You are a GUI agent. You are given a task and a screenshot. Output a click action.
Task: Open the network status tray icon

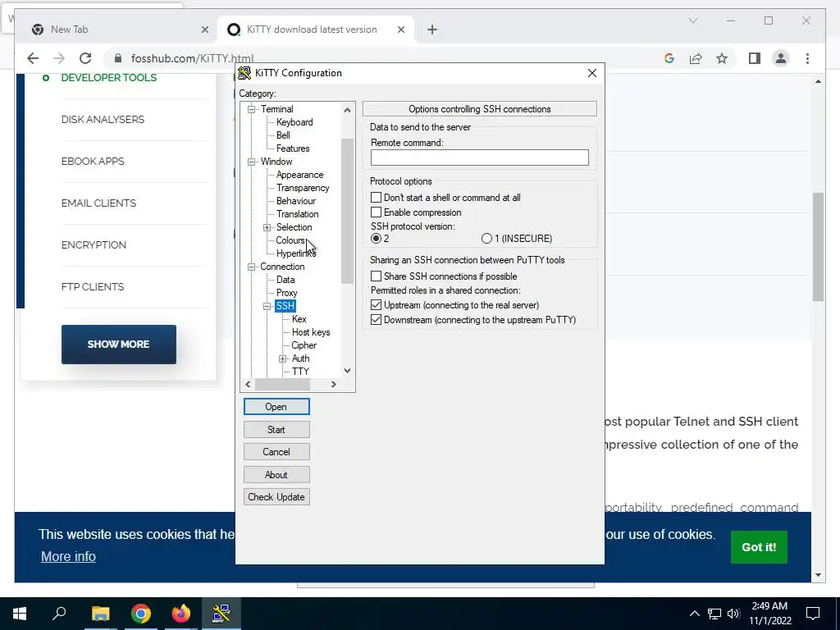(714, 614)
